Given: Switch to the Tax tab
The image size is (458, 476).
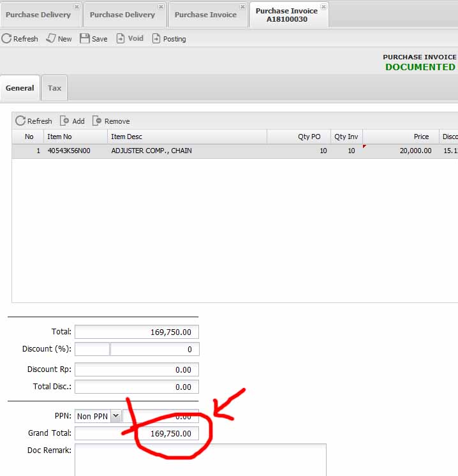Looking at the screenshot, I should [55, 88].
